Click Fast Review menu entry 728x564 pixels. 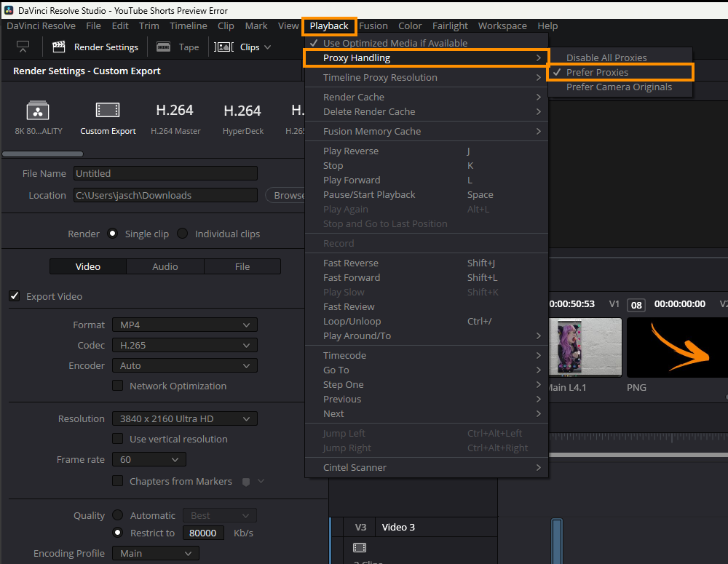coord(426,307)
